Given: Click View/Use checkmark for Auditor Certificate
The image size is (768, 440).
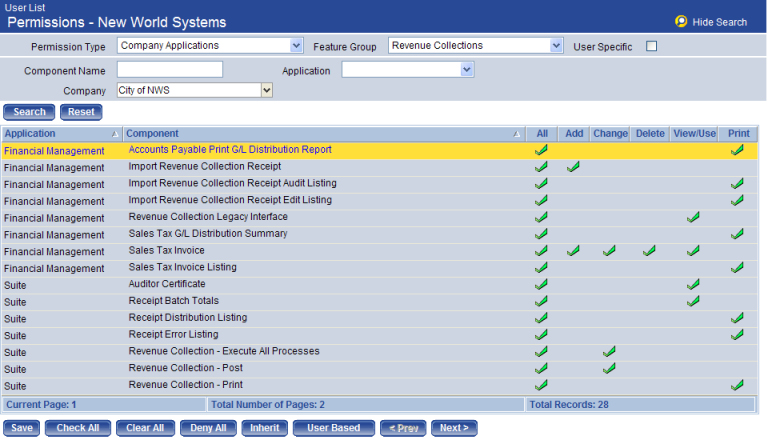Looking at the screenshot, I should tap(693, 285).
